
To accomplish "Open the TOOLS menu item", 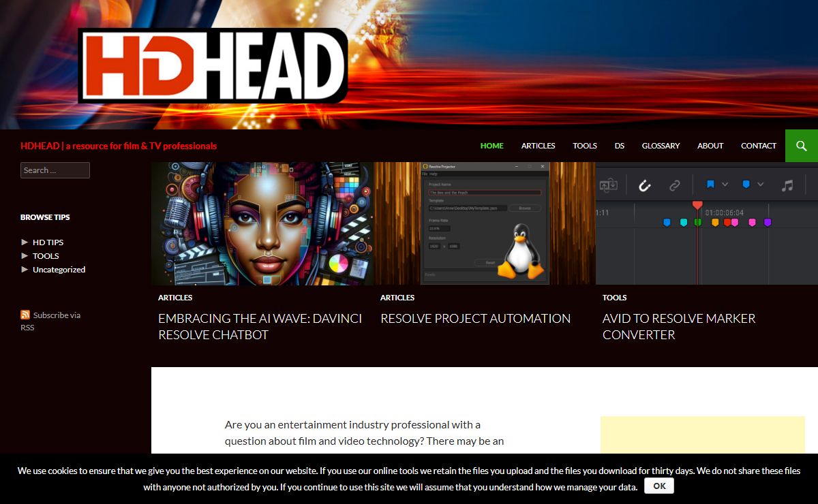I will coord(585,146).
